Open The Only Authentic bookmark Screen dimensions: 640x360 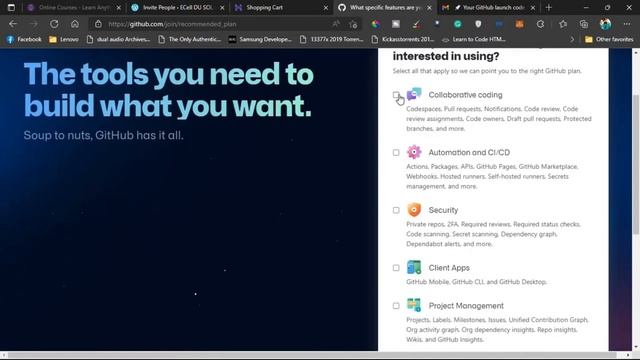(x=190, y=40)
